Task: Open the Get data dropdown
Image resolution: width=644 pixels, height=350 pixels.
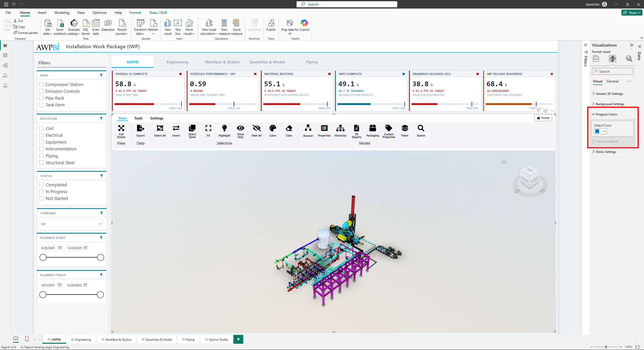Action: [47, 27]
